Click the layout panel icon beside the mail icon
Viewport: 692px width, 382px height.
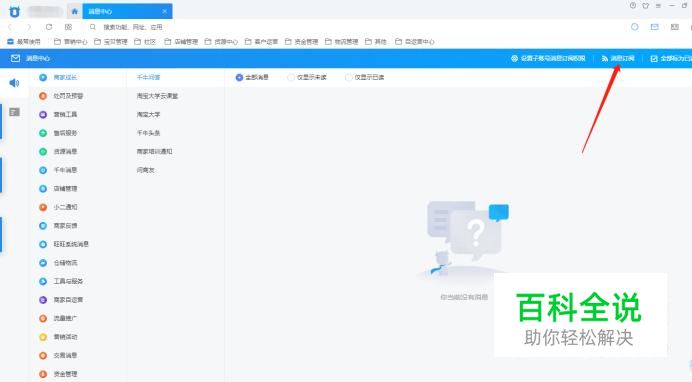(x=675, y=27)
